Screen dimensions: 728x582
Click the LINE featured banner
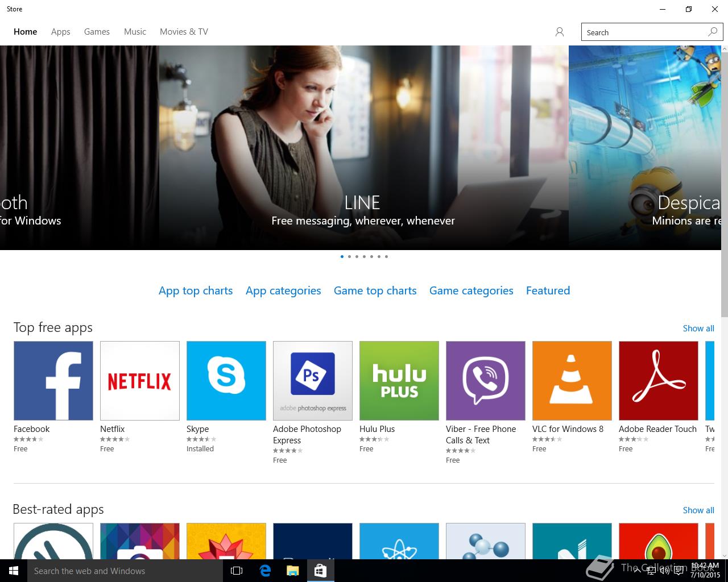363,148
